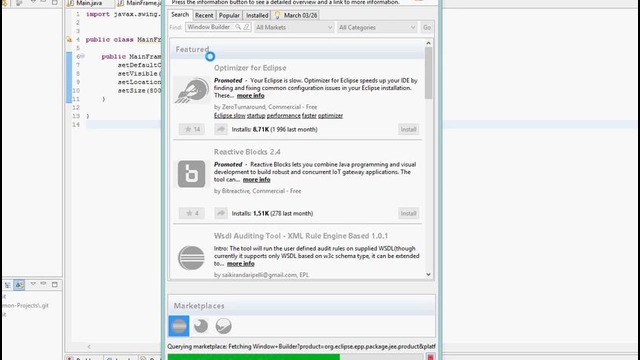Collapse the MainFrame constructor fold on line 6
The height and width of the screenshot is (360, 640).
[x=82, y=56]
